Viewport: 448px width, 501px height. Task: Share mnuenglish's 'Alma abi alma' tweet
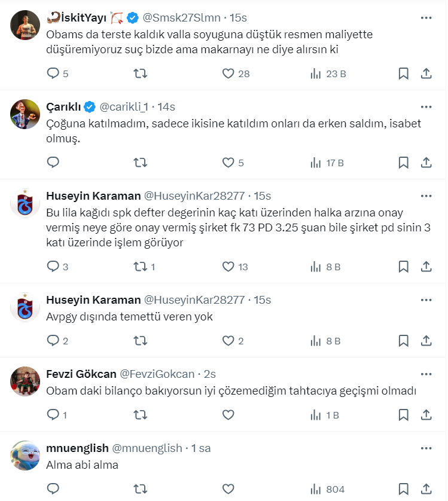click(426, 490)
